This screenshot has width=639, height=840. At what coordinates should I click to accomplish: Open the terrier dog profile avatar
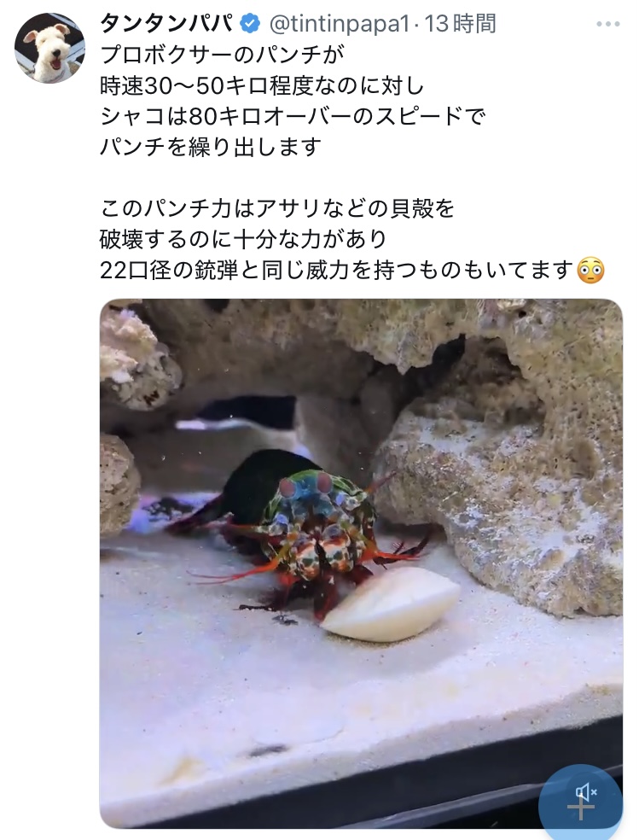coord(49,48)
